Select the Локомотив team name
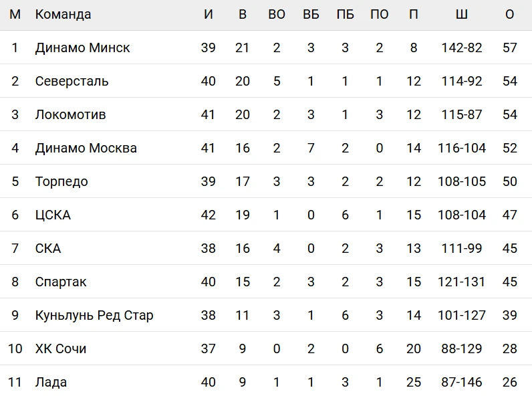The image size is (532, 396). click(x=70, y=115)
